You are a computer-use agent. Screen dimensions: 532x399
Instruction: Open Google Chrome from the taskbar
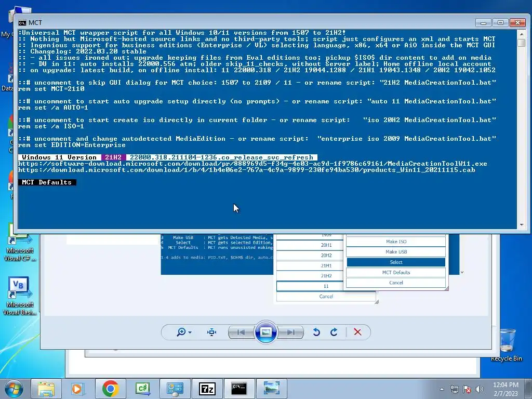pos(110,389)
